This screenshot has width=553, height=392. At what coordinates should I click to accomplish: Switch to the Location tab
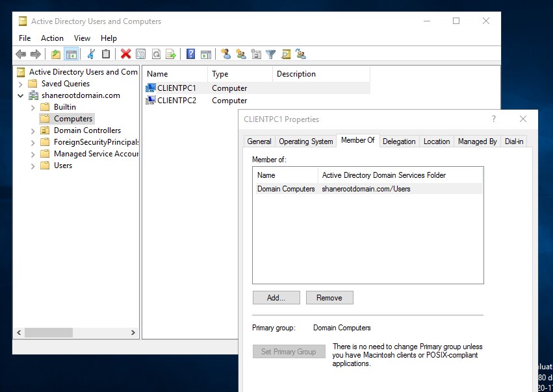coord(437,141)
